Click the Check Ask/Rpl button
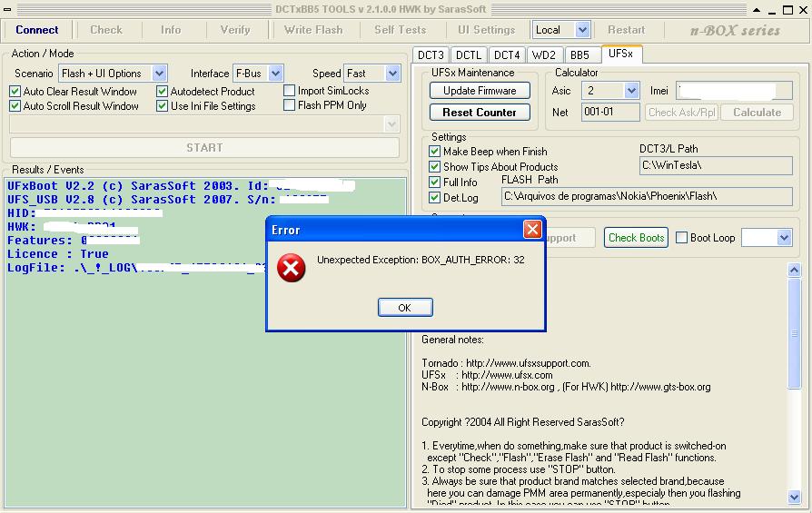Viewport: 812px width, 513px height. [681, 113]
